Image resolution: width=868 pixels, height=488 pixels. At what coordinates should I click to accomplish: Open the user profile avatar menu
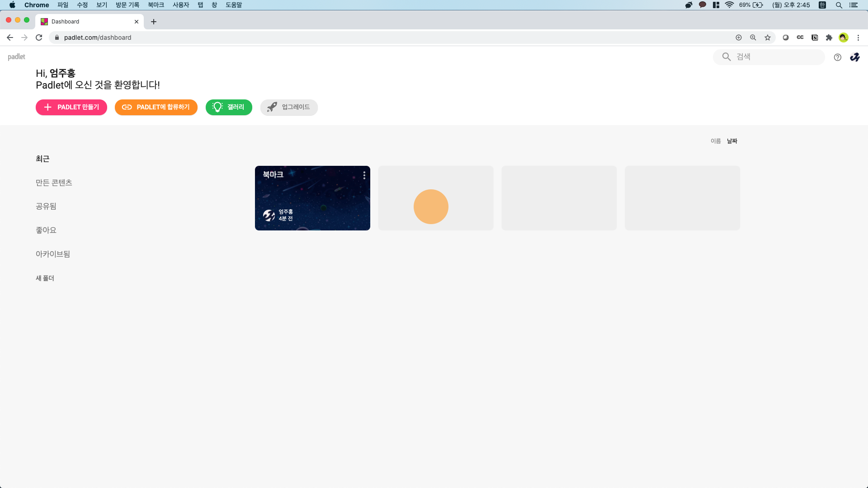[854, 57]
